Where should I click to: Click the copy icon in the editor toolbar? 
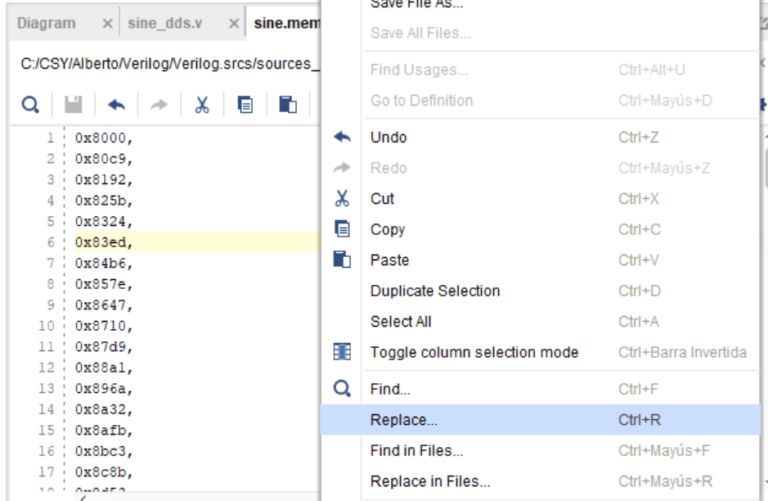click(x=245, y=104)
